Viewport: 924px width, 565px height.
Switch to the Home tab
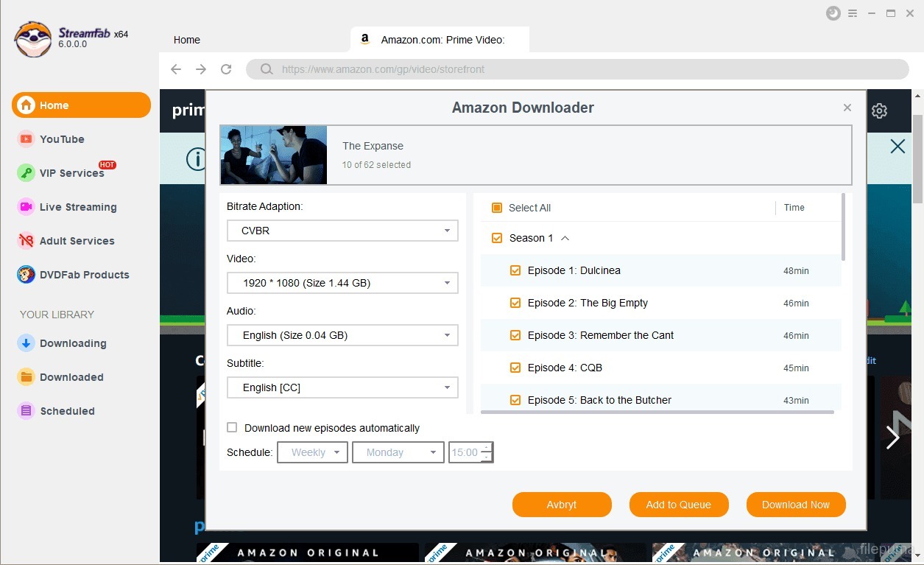click(x=186, y=40)
